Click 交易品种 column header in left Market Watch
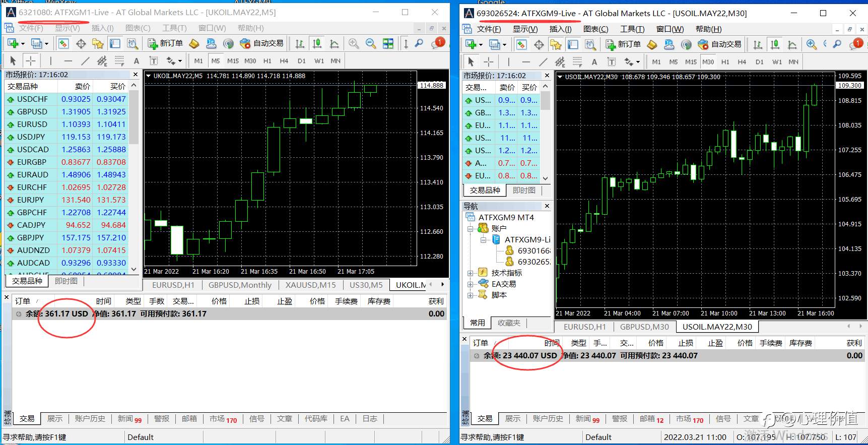This screenshot has height=445, width=868. [x=31, y=87]
